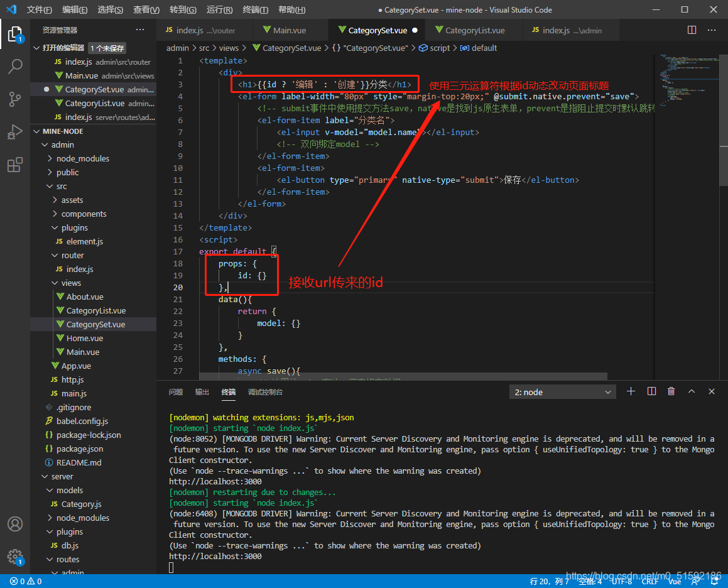The width and height of the screenshot is (728, 588).
Task: Maximize the terminal panel size
Action: point(692,391)
